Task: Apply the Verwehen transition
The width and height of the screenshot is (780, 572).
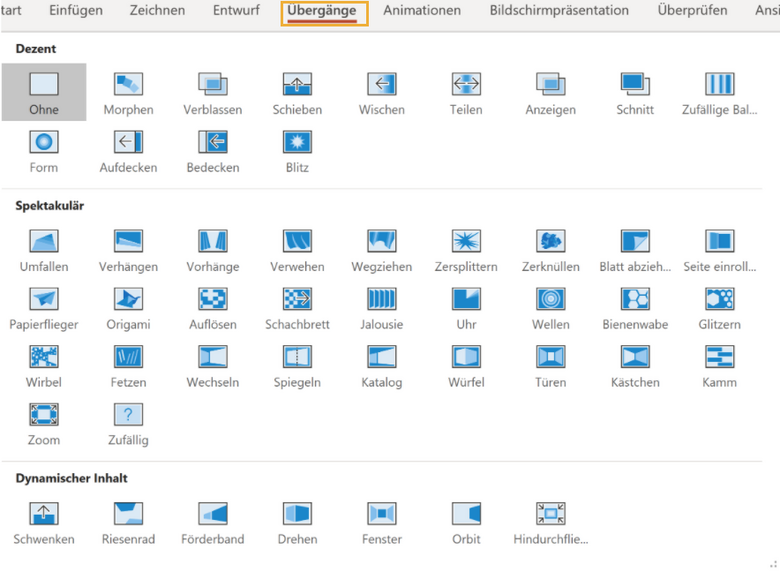Action: pos(297,249)
